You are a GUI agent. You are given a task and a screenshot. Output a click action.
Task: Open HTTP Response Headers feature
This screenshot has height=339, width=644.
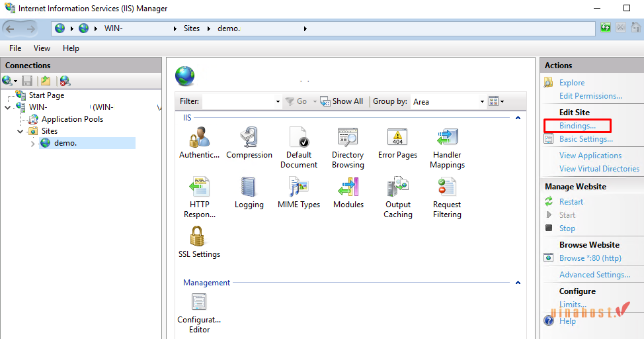199,187
